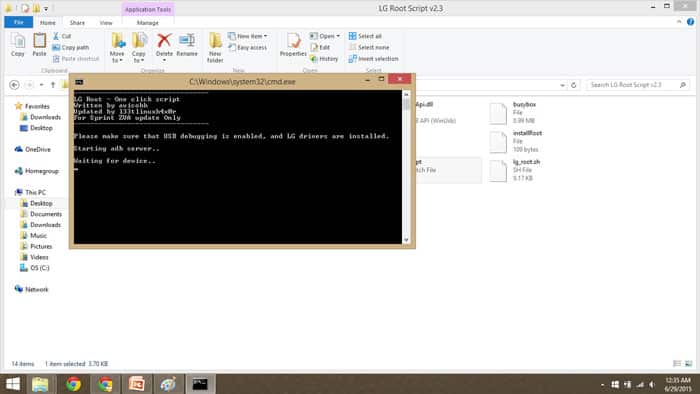Select Network in the sidebar
The width and height of the screenshot is (700, 394).
(x=32, y=289)
